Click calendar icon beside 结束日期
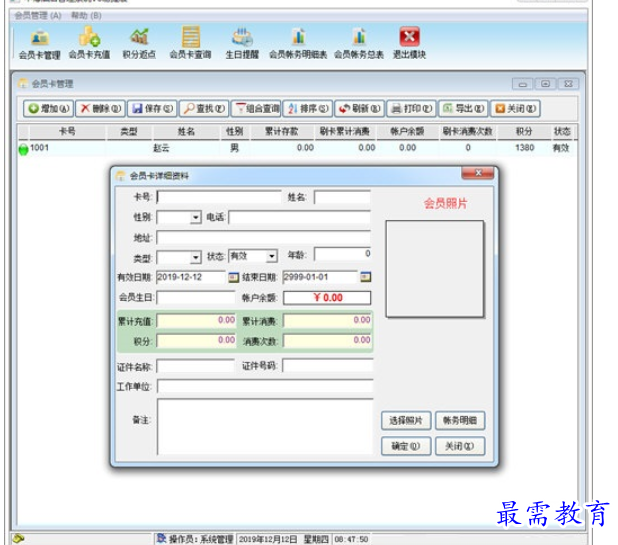The image size is (618, 545). tap(365, 277)
